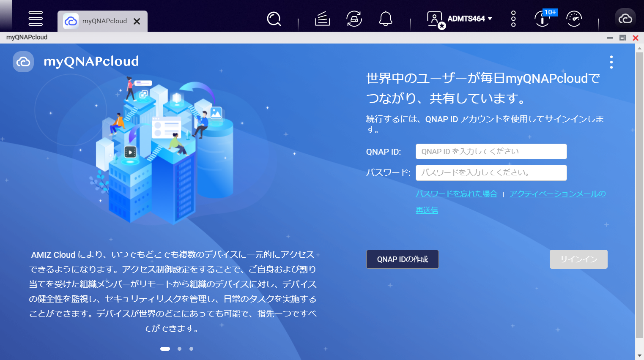Close the myQNAPcloud window with the red X
644x360 pixels.
click(x=635, y=38)
